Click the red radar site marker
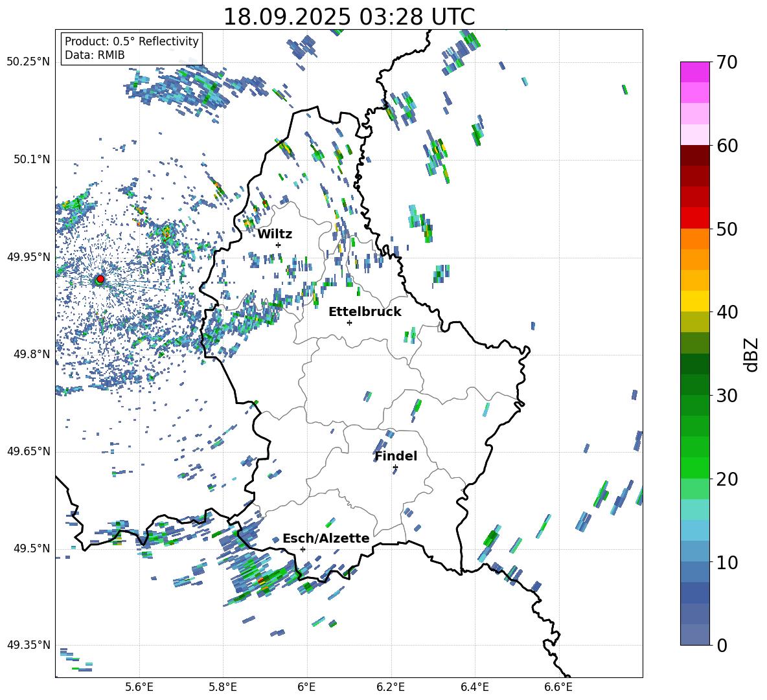The width and height of the screenshot is (767, 700). [100, 279]
